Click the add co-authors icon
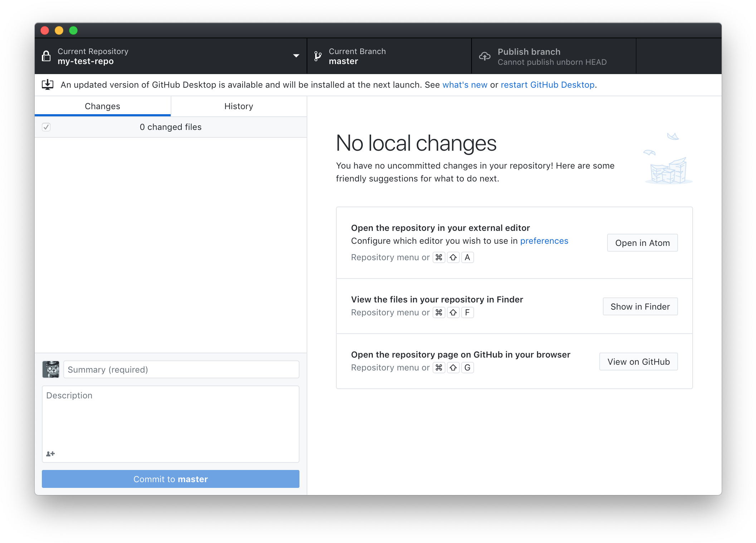Screen dimensions: 756x543 (50, 454)
